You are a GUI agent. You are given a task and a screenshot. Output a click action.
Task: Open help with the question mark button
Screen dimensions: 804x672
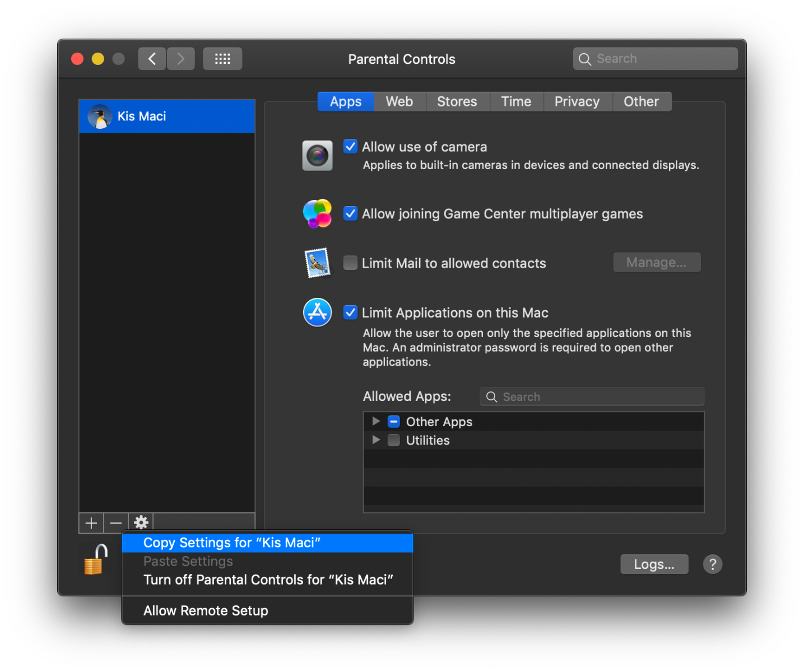coord(713,564)
